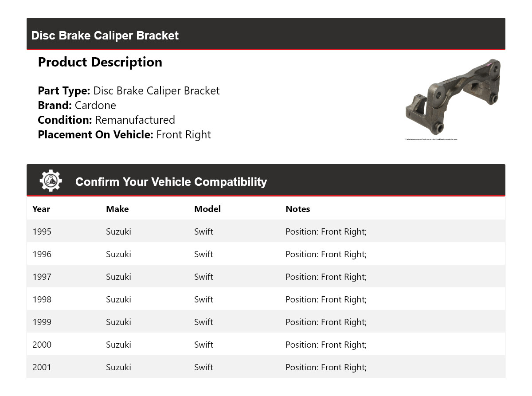Click the fine print under product image
532x396 pixels.
point(431,139)
